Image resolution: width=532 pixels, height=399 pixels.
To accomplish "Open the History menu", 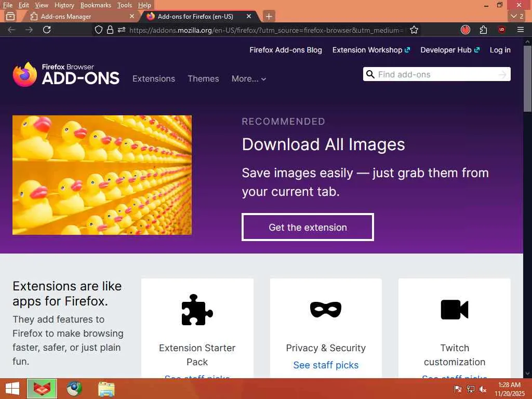I will [64, 5].
